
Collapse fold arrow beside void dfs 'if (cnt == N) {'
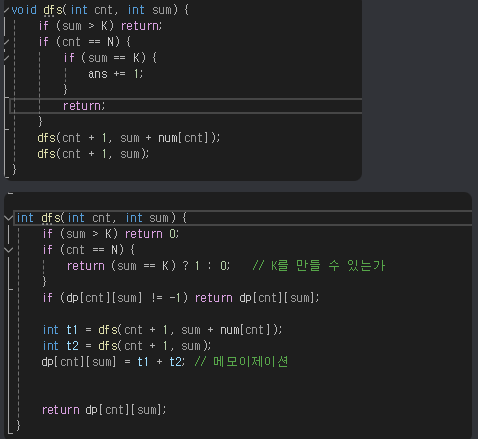pos(6,42)
